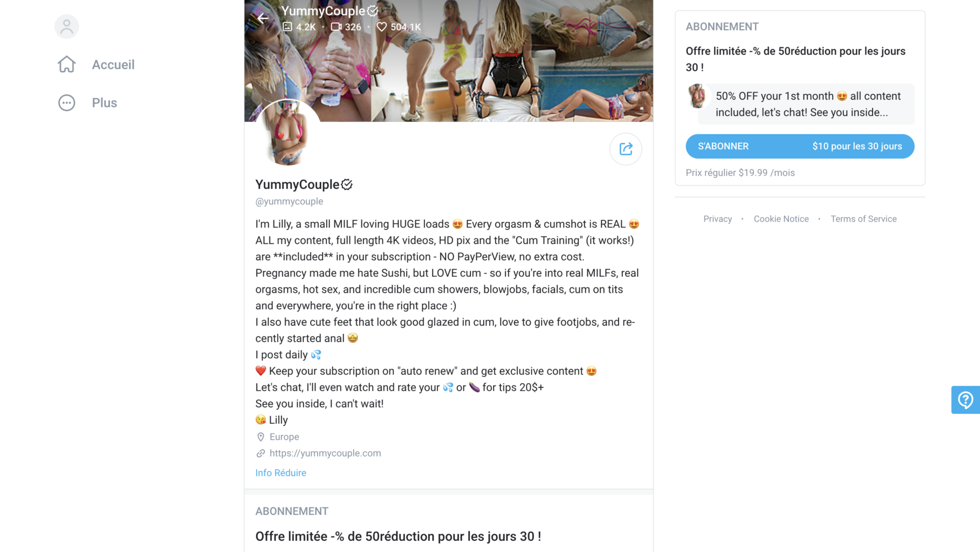Open the Terms of Service link
980x552 pixels.
pos(864,219)
